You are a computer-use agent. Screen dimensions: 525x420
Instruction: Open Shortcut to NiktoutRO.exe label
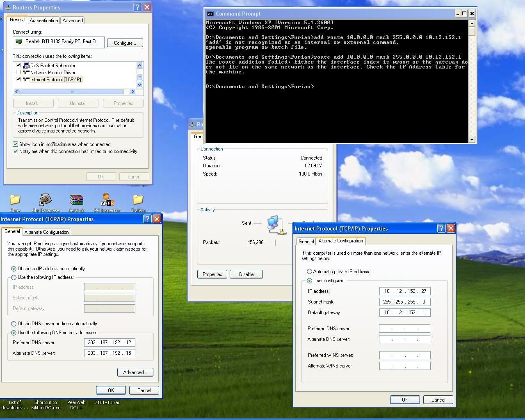[46, 405]
